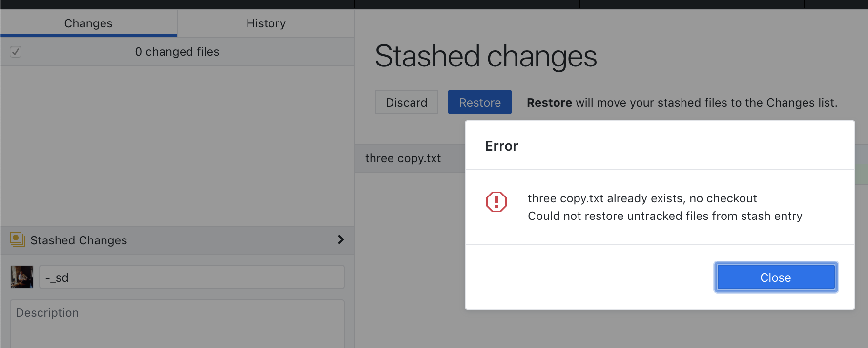868x348 pixels.
Task: Switch to the Changes tab
Action: point(88,23)
